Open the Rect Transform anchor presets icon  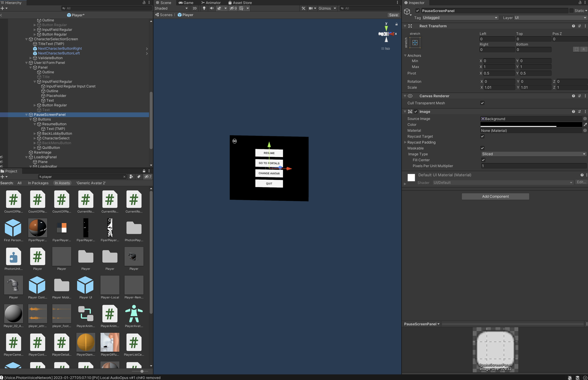[415, 42]
